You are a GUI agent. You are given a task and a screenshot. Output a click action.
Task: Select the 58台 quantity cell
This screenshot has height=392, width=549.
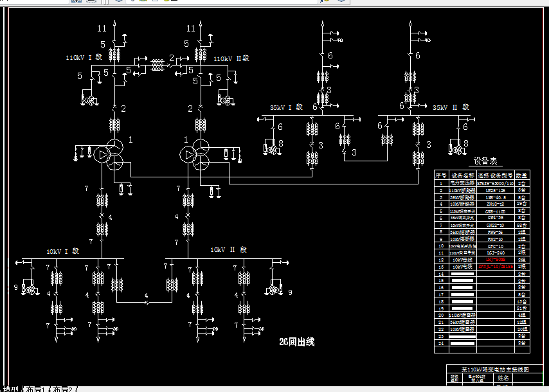(x=522, y=225)
